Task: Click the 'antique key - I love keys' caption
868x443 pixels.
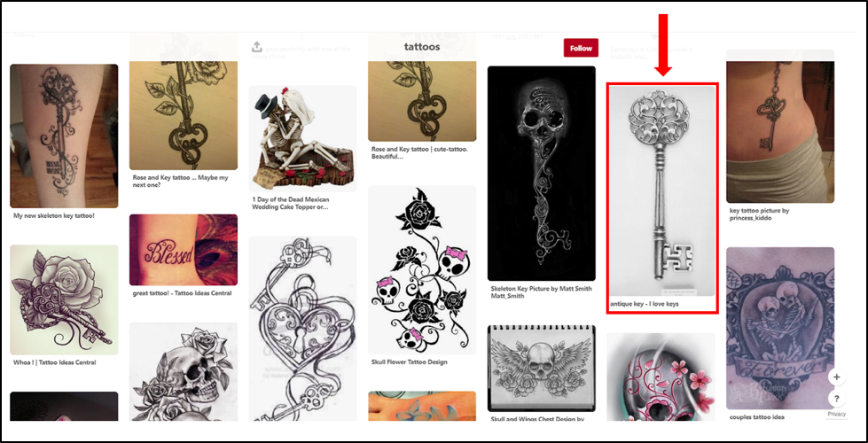Action: point(644,304)
